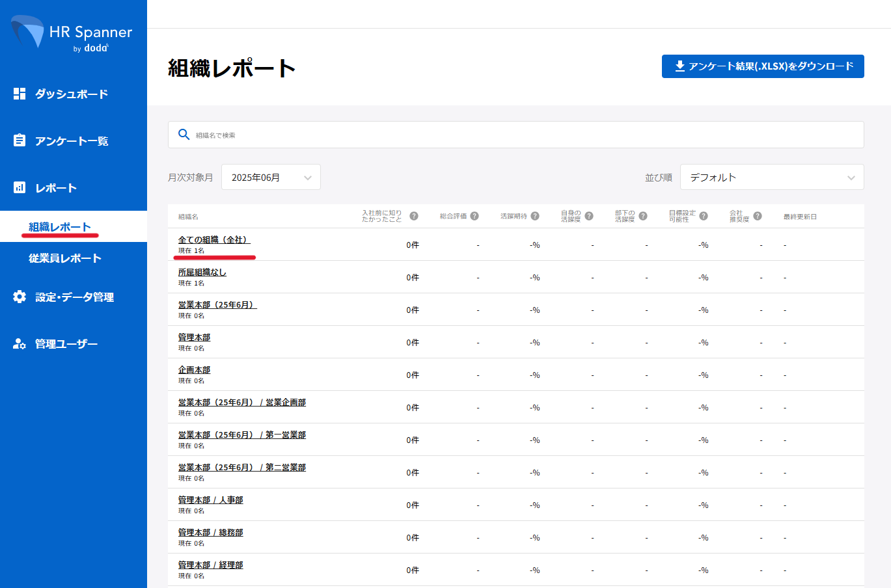
Task: Download survey results via the XLSX button
Action: (763, 66)
